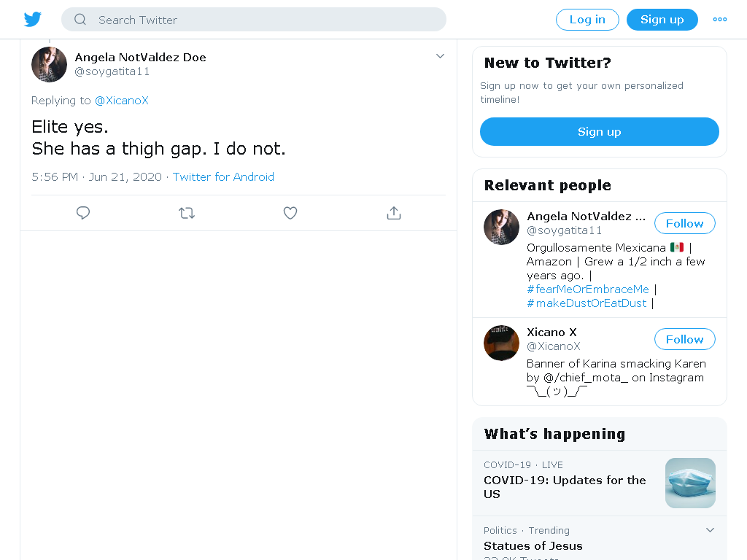Open Angela's avatar on the tweet

(49, 64)
